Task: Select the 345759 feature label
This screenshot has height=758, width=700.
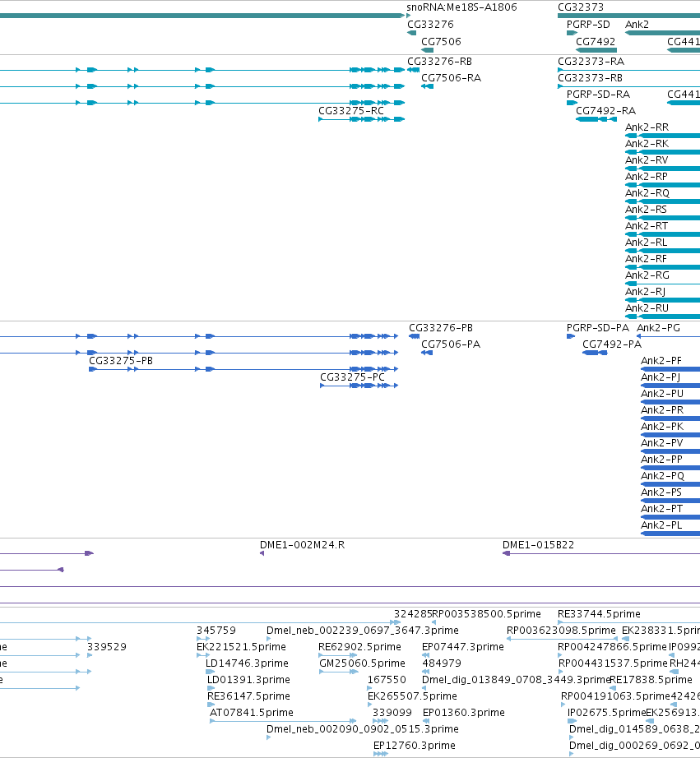Action: click(x=216, y=631)
